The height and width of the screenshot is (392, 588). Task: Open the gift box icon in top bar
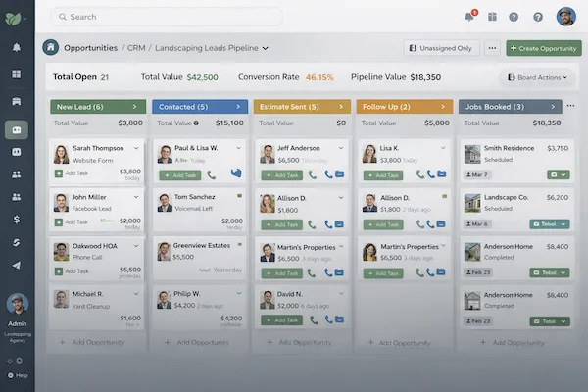[492, 17]
